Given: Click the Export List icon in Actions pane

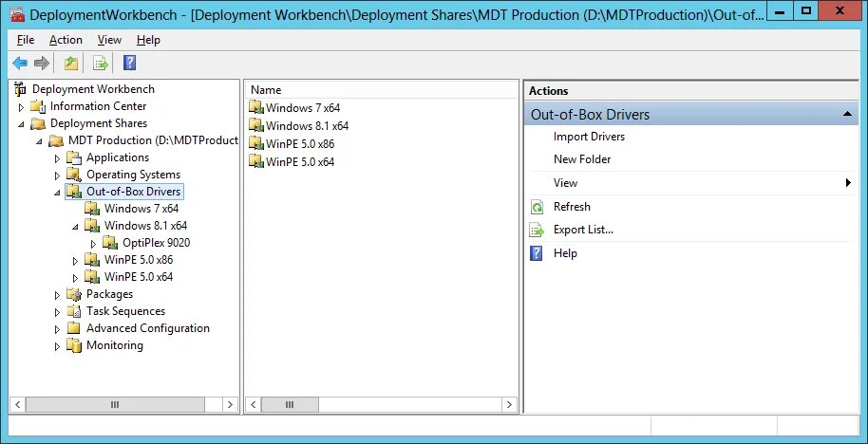Looking at the screenshot, I should pyautogui.click(x=537, y=230).
